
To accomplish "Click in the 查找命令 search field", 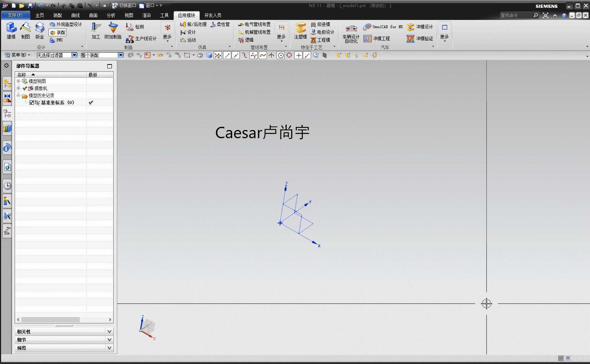I will pyautogui.click(x=516, y=15).
